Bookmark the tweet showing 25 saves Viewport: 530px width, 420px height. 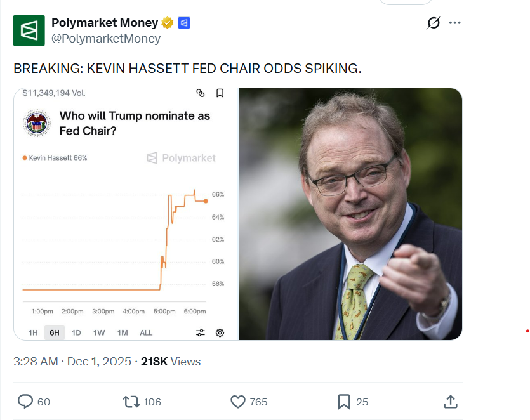[x=344, y=402]
